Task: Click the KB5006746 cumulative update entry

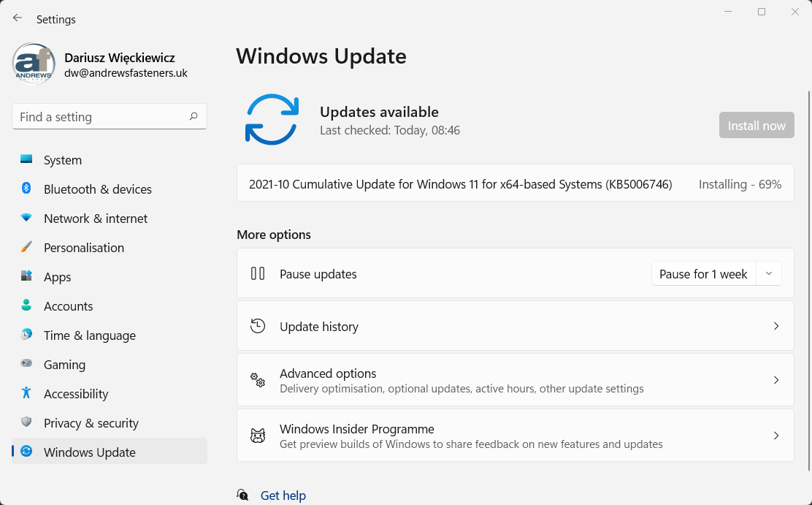Action: tap(516, 183)
